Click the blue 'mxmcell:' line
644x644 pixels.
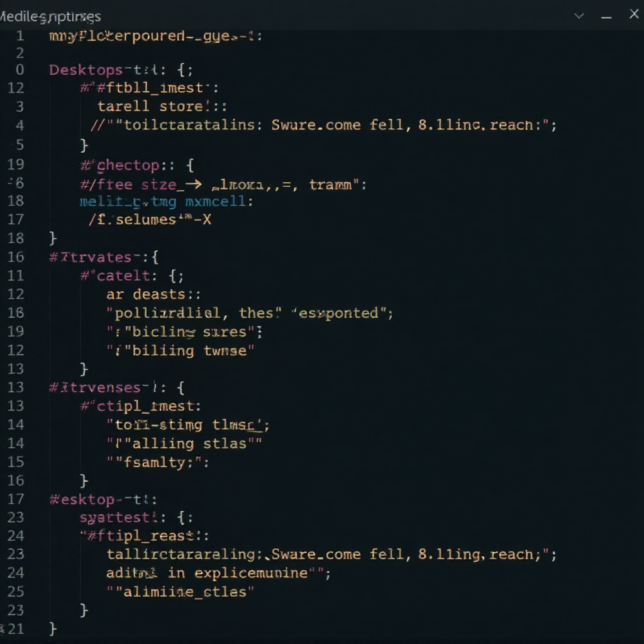pyautogui.click(x=166, y=202)
